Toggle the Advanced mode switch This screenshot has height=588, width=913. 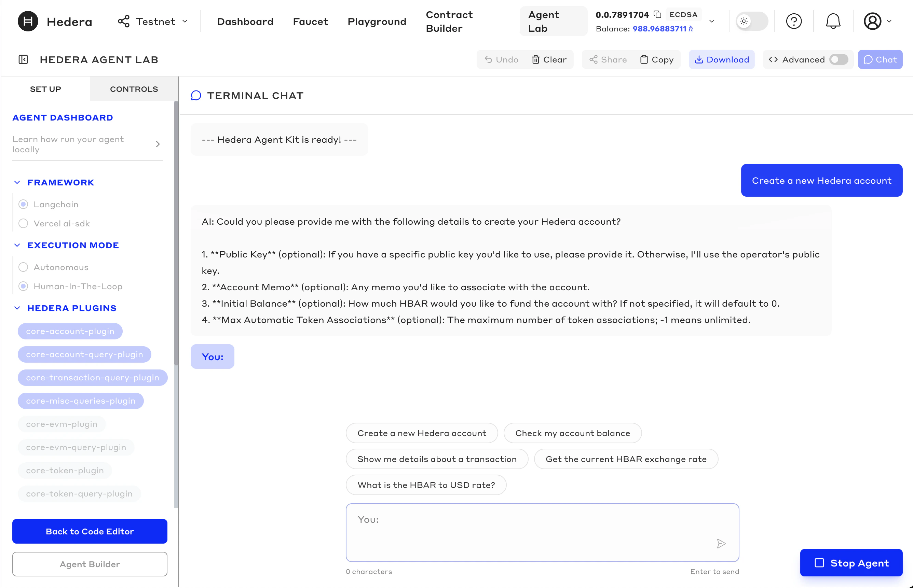coord(839,59)
